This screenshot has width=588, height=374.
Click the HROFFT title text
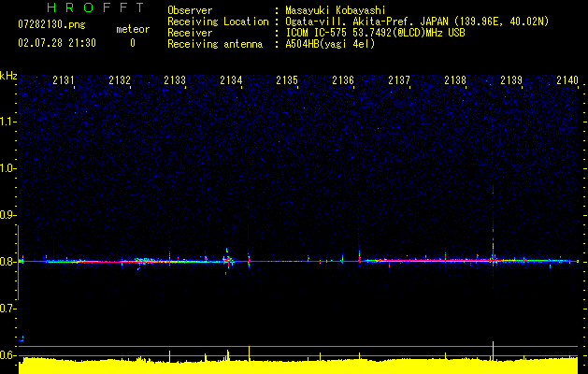[95, 7]
